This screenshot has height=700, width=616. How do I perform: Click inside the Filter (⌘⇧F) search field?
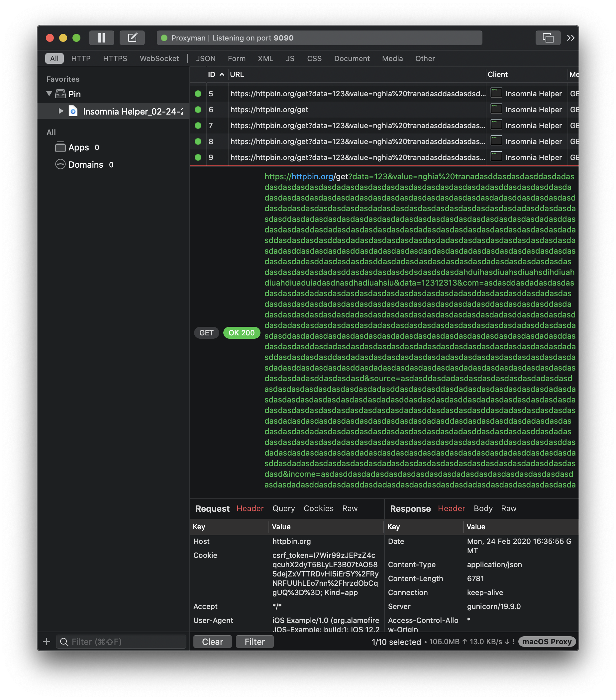point(121,642)
